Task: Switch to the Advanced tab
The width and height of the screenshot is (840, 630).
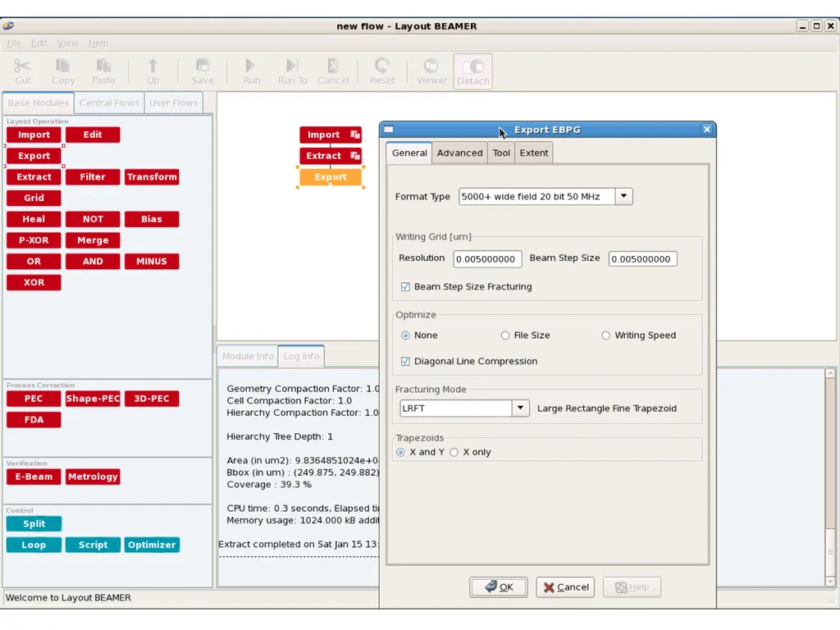Action: pyautogui.click(x=459, y=153)
